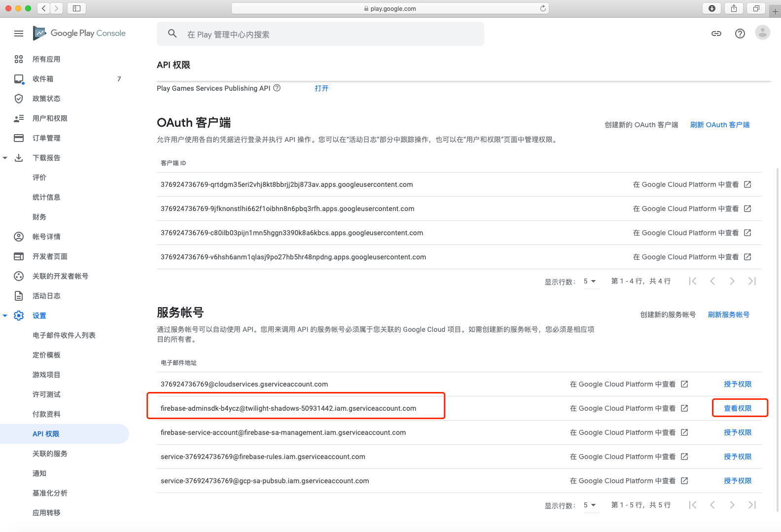Image resolution: width=781 pixels, height=532 pixels.
Task: Open rows-per-page dropdown for service accounts
Action: pyautogui.click(x=591, y=505)
